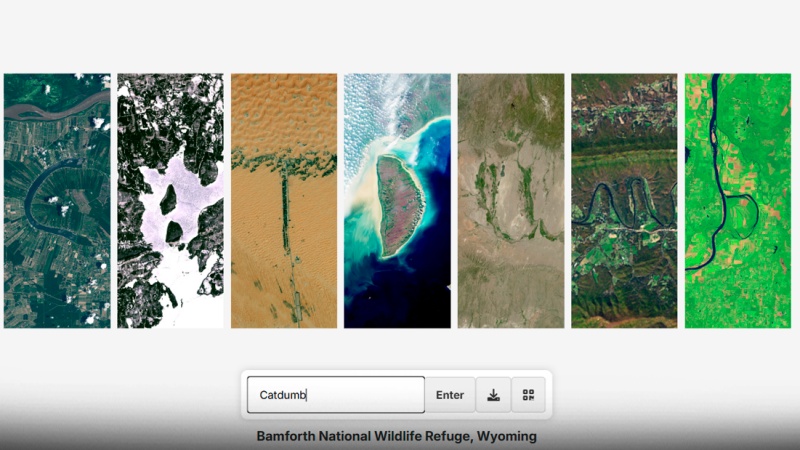Click the horizontal green vegetation band across the dunes

[284, 163]
